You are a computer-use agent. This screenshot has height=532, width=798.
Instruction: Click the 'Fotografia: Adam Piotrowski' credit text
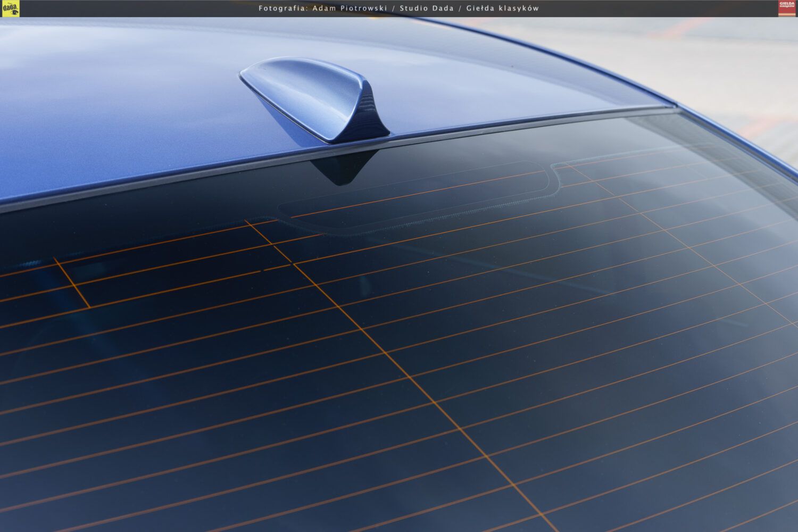323,8
